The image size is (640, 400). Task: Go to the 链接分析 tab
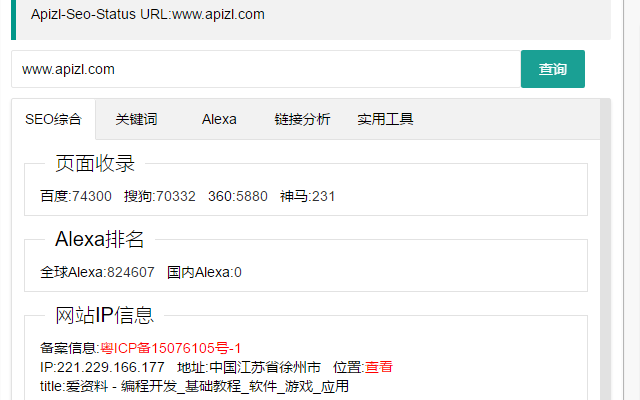tap(302, 119)
